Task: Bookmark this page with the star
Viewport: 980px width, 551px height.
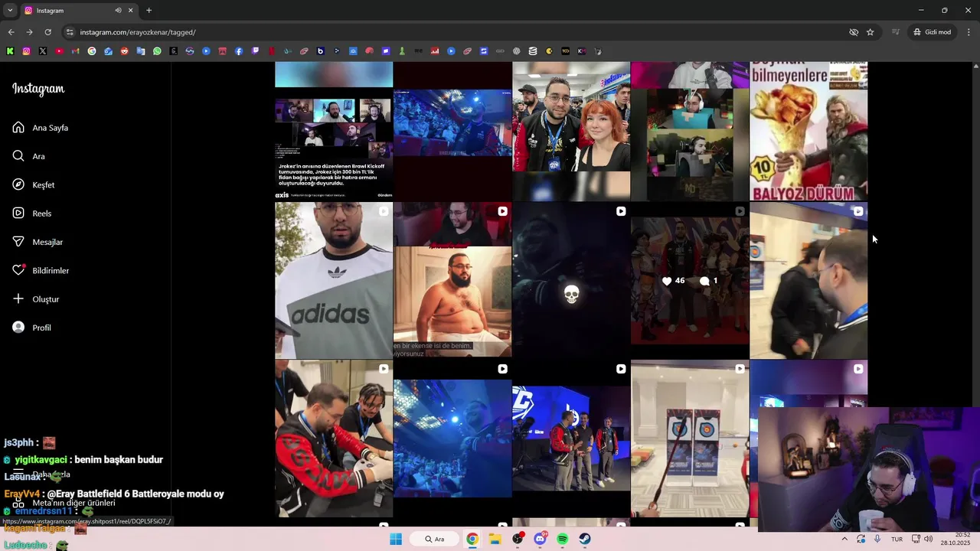Action: pos(870,32)
